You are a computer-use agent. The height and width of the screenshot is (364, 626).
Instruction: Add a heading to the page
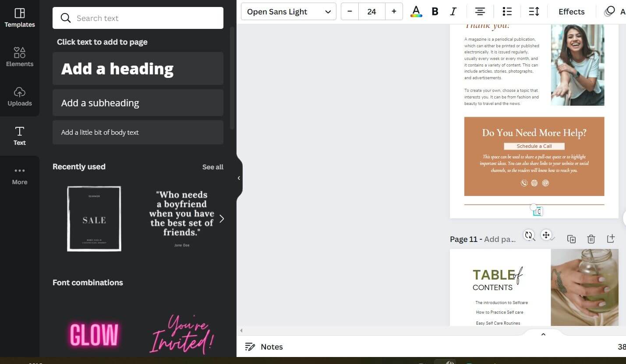[x=138, y=69]
